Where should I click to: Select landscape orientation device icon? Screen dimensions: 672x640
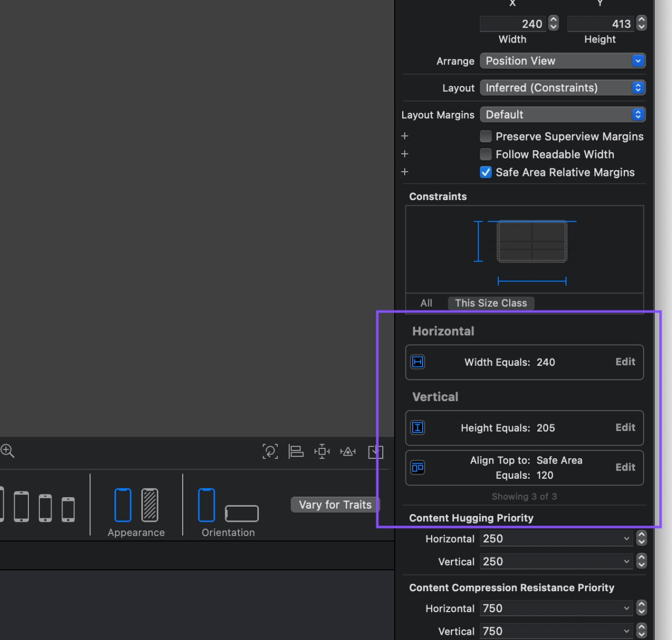tap(241, 513)
